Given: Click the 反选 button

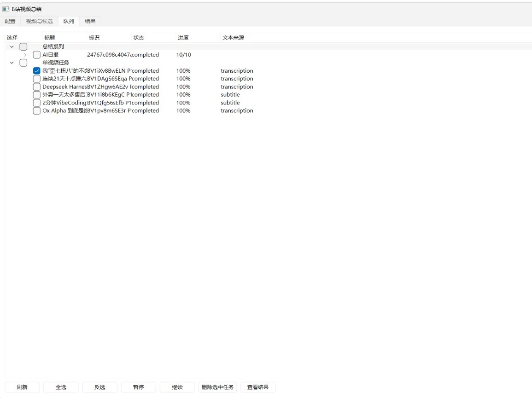Looking at the screenshot, I should (x=100, y=387).
